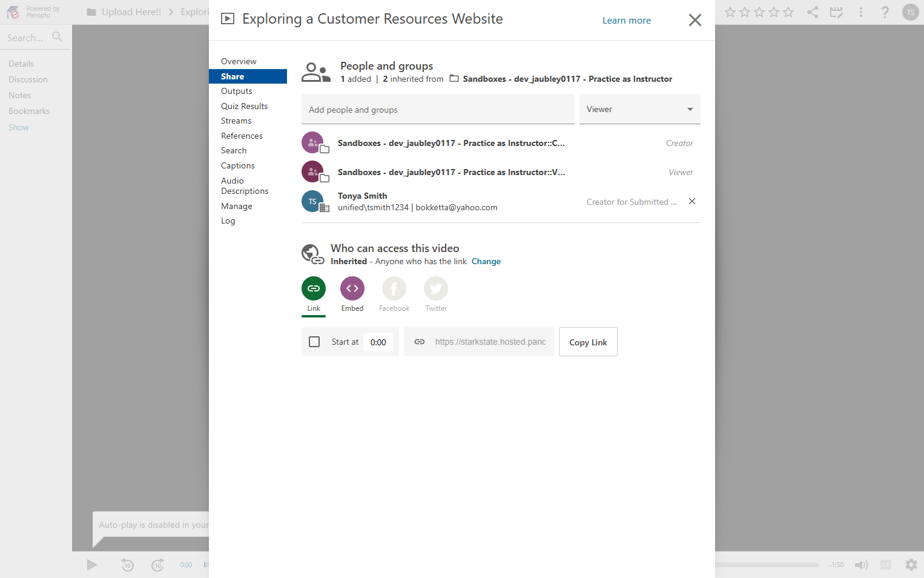Click the edit video icon in top bar
This screenshot has width=924, height=578.
837,12
